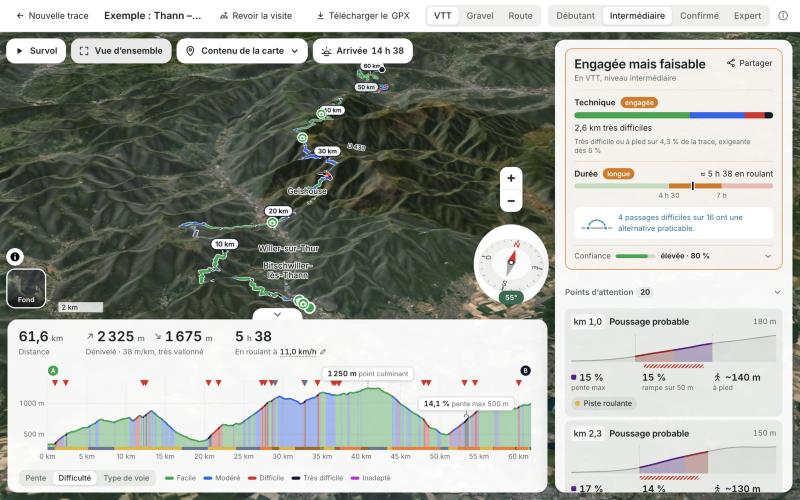Click the Geishouse map label
This screenshot has width=800, height=500.
click(307, 191)
